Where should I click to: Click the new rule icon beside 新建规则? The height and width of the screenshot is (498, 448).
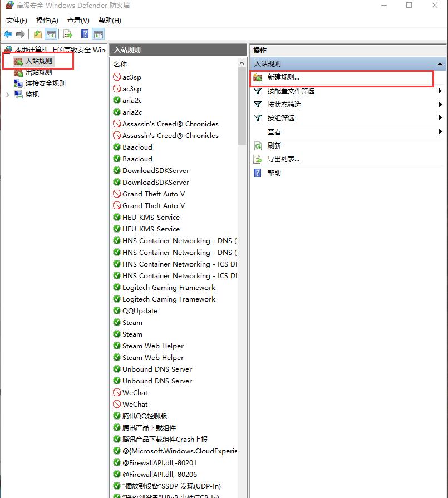[258, 77]
